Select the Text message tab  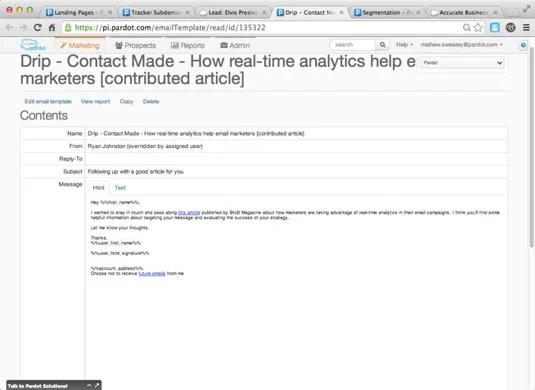tap(120, 188)
